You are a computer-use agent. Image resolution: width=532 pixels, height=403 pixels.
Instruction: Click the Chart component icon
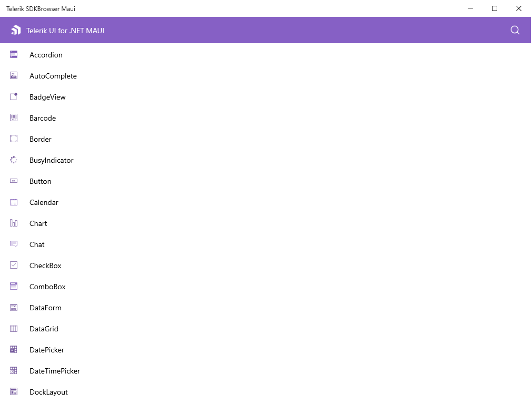[x=13, y=223]
